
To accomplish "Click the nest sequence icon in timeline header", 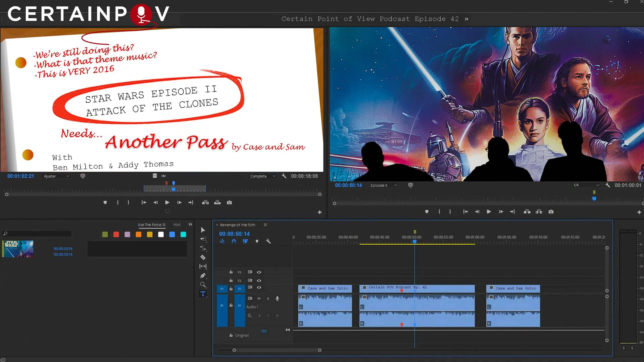I will click(222, 241).
